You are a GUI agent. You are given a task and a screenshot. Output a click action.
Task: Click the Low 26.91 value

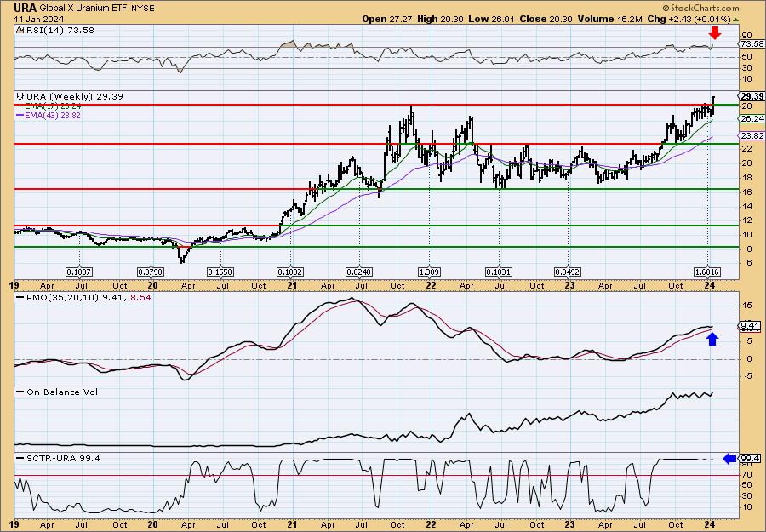pyautogui.click(x=491, y=19)
